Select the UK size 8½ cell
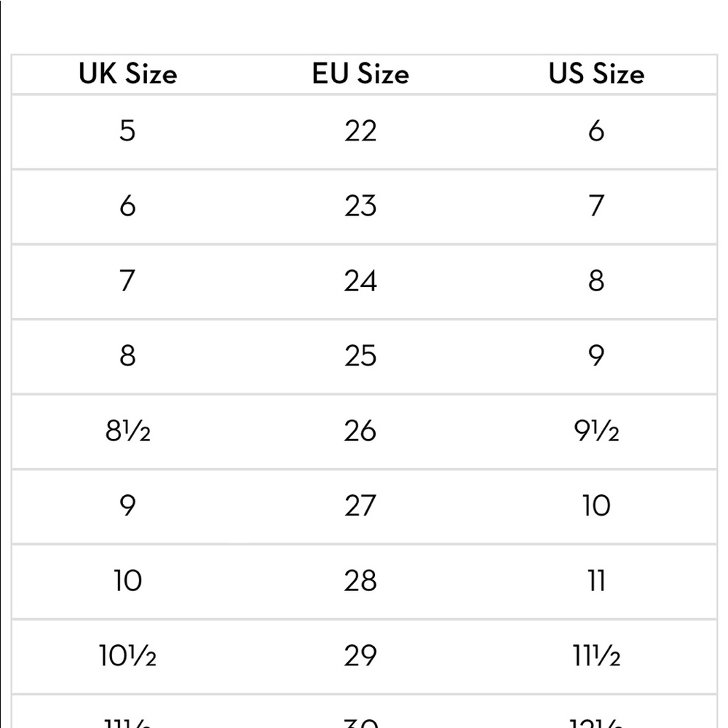The image size is (728, 728). [127, 431]
